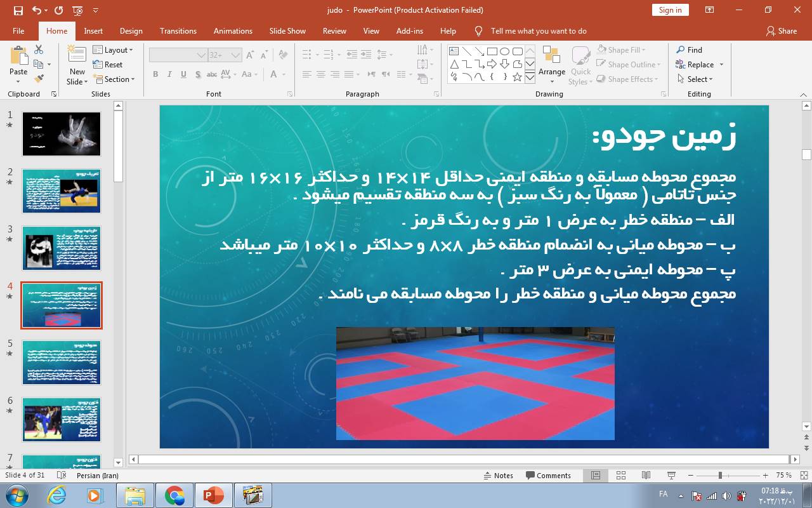Image resolution: width=812 pixels, height=508 pixels.
Task: Toggle the Notes pane
Action: 498,476
